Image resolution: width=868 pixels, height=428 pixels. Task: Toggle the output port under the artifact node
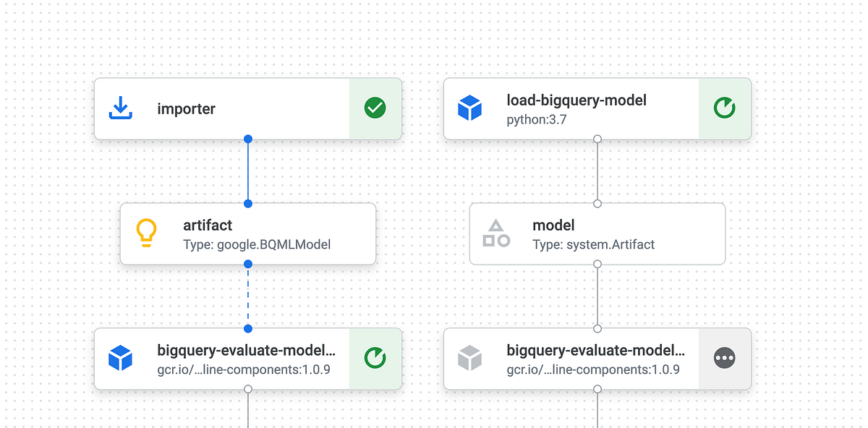248,265
